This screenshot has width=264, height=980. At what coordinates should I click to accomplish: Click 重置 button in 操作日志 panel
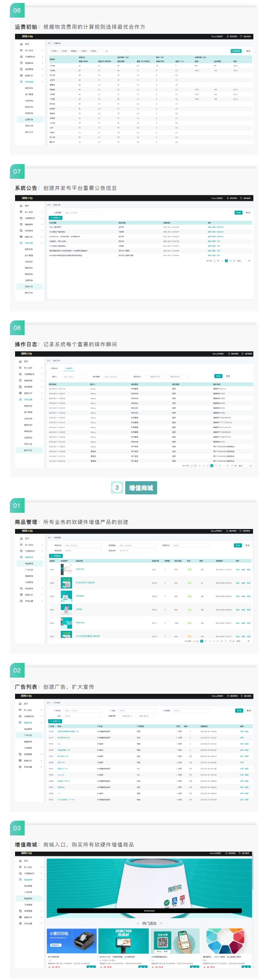228,376
